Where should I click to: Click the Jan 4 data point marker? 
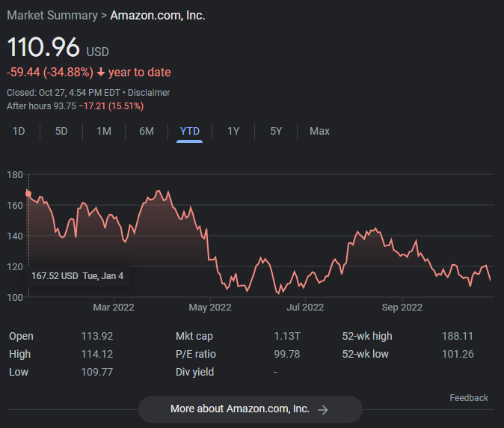coord(28,194)
